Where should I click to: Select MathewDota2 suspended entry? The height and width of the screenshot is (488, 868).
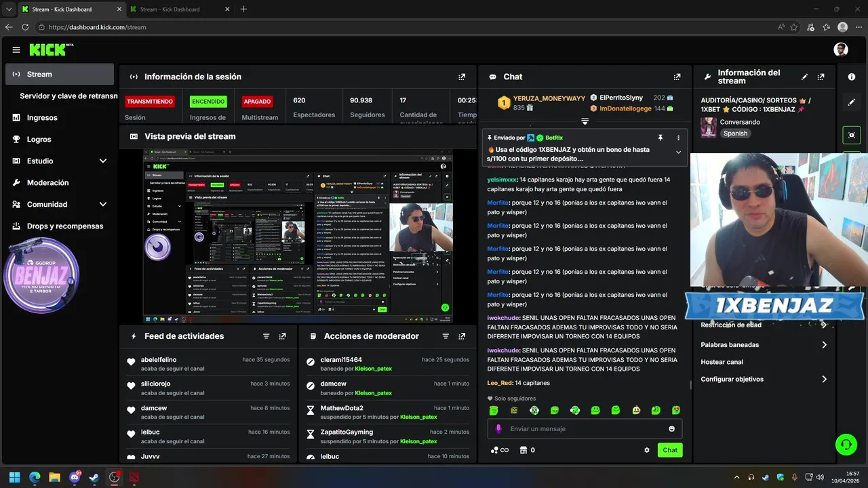[x=388, y=412]
